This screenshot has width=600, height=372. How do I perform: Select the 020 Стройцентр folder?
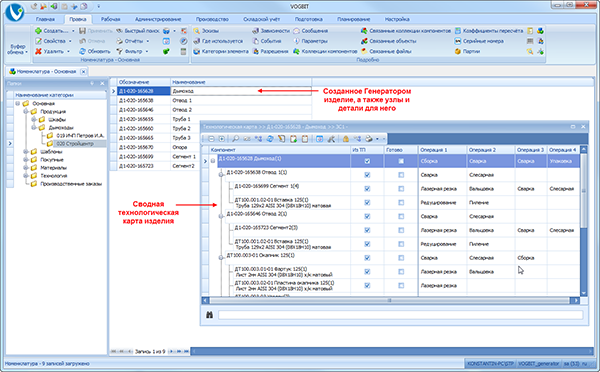click(75, 144)
